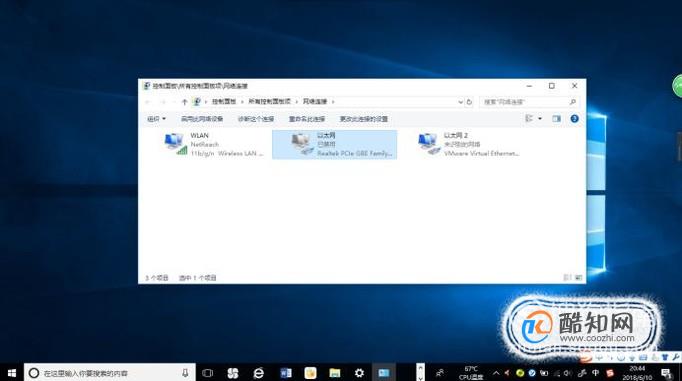Go back using the Back arrow
Viewport: 682px width, 381px height.
coord(147,102)
